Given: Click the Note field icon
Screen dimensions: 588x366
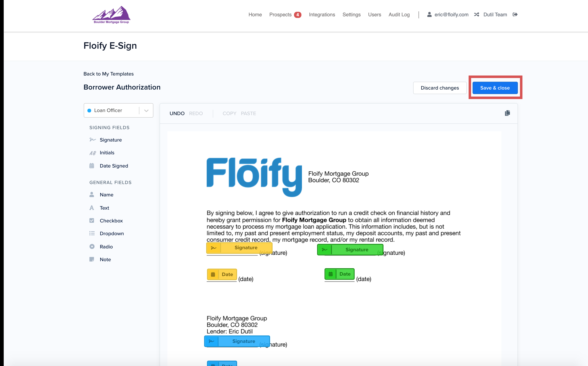Looking at the screenshot, I should point(92,260).
